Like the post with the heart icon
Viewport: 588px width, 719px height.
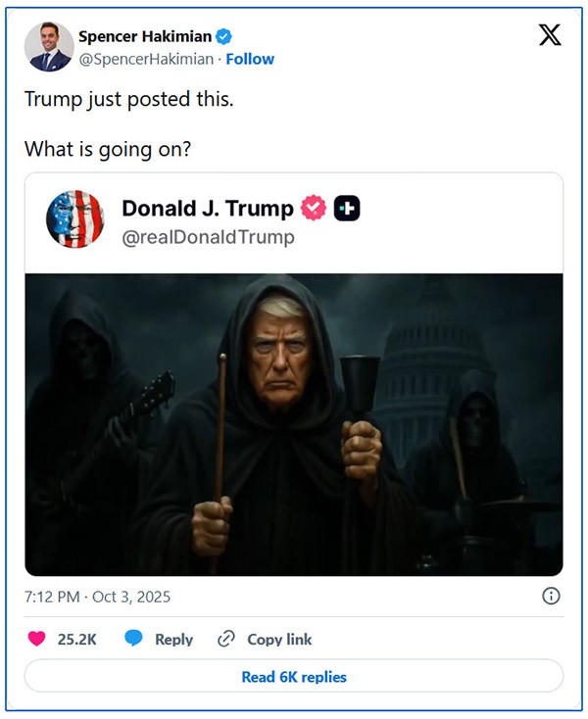(x=36, y=639)
